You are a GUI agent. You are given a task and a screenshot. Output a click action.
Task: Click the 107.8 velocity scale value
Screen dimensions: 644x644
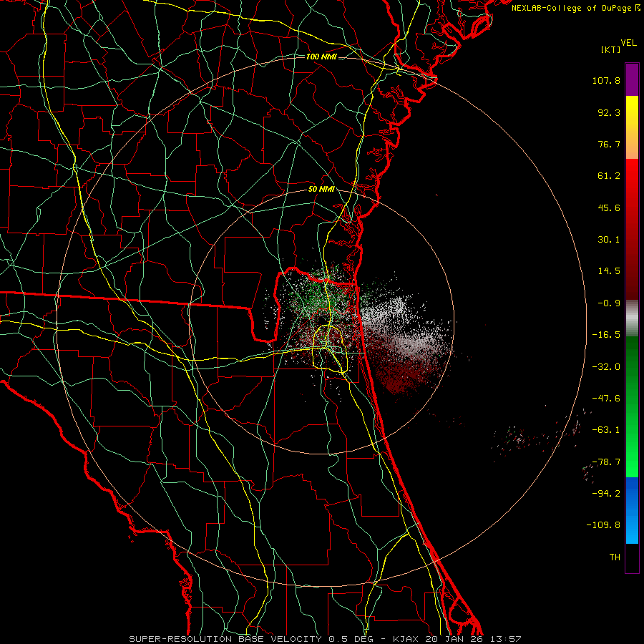[x=606, y=80]
